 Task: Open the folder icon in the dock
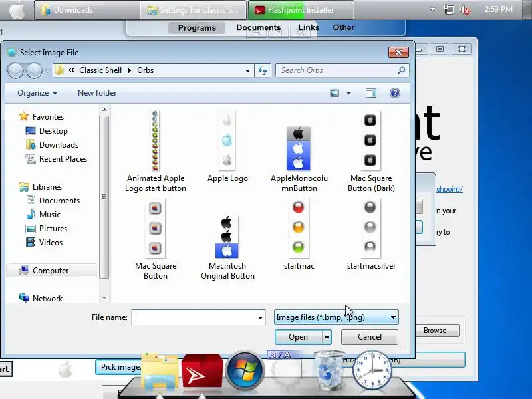pyautogui.click(x=160, y=372)
